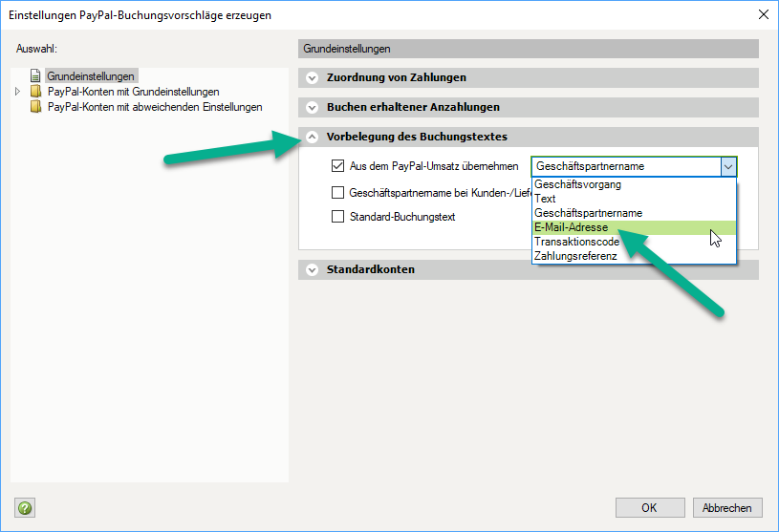Select Grundeinstellungen in the Auswahl tree
The image size is (779, 532).
(x=91, y=75)
